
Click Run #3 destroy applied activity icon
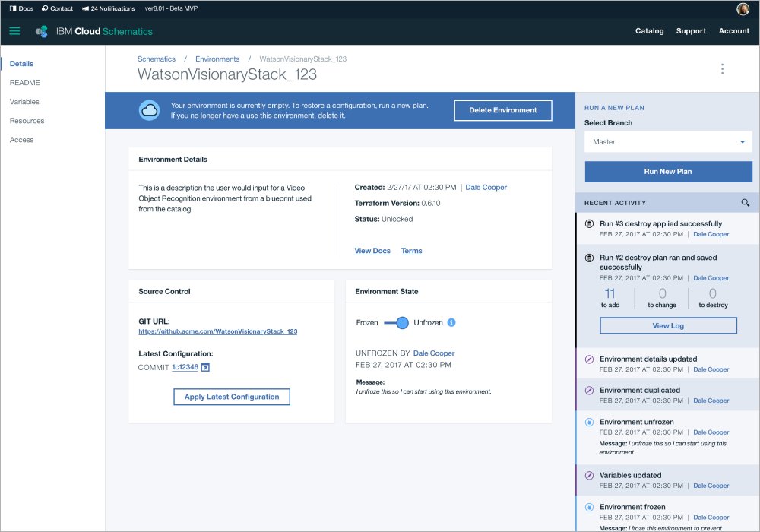click(x=590, y=224)
